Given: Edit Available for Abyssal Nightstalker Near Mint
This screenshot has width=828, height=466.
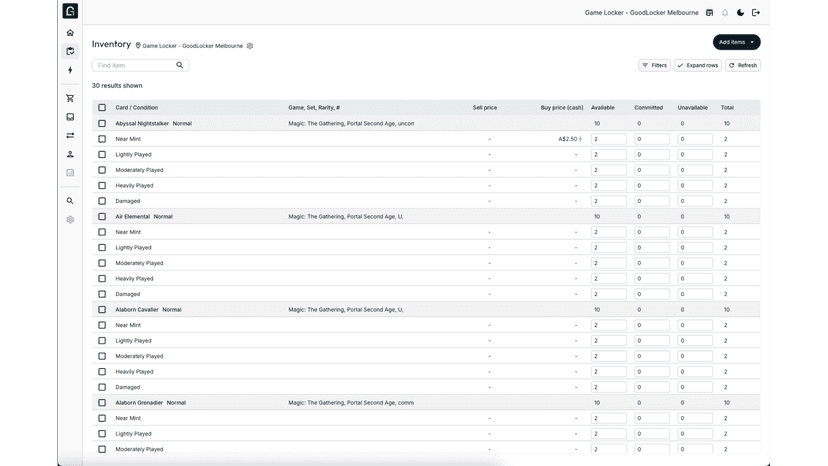Looking at the screenshot, I should pos(609,139).
